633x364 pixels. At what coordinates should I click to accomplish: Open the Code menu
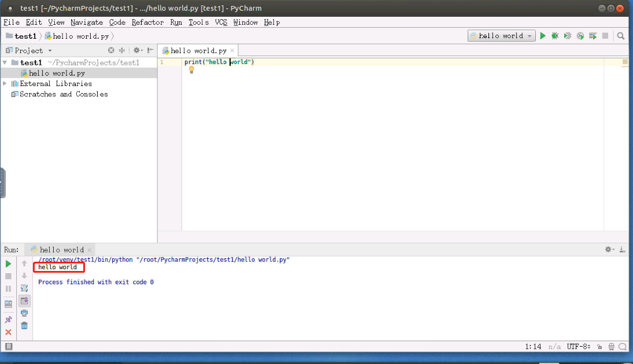[117, 22]
